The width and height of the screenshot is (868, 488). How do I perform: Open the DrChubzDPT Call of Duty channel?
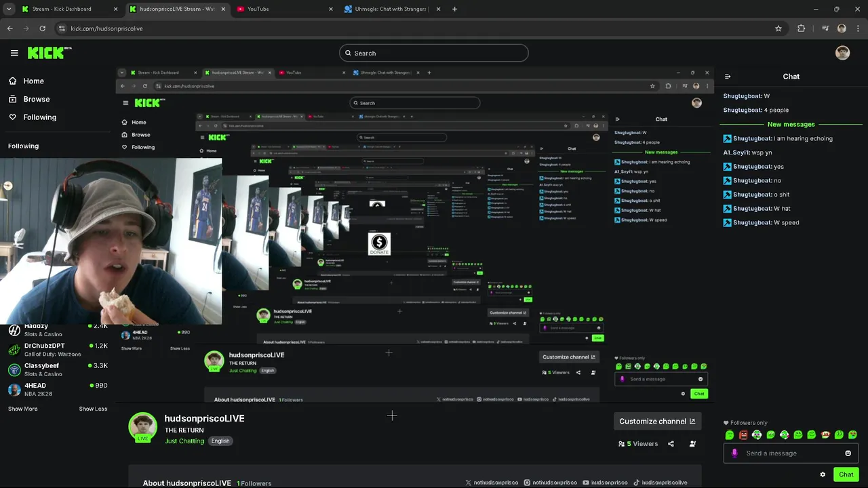pos(58,350)
